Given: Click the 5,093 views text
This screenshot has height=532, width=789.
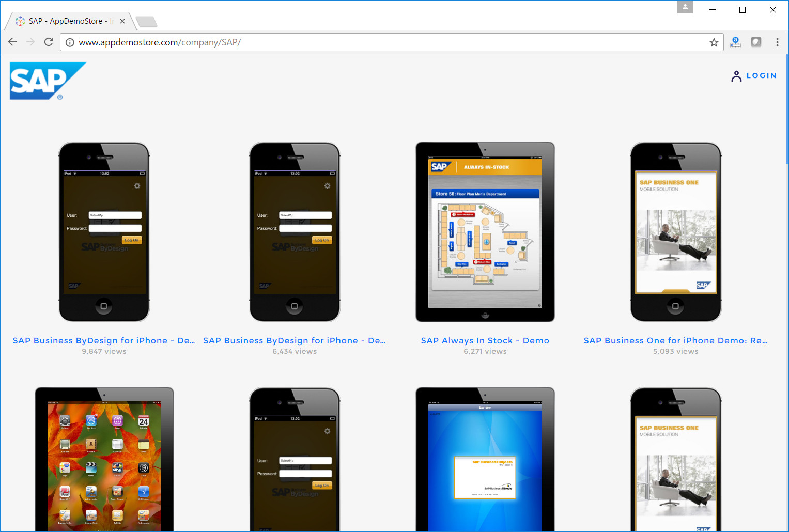Looking at the screenshot, I should tap(676, 351).
